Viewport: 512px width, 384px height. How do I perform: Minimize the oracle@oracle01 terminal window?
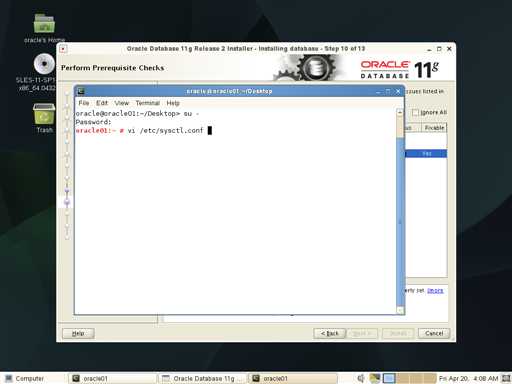(378, 91)
